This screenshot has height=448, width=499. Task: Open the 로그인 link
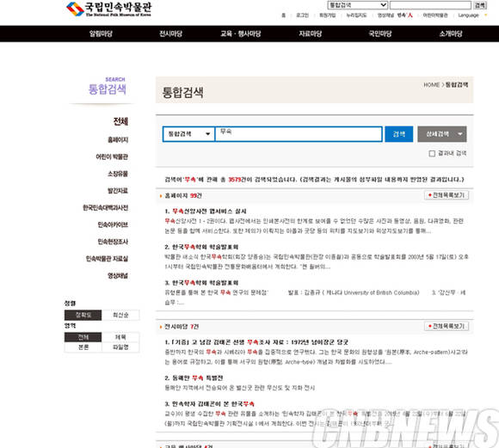[x=302, y=15]
